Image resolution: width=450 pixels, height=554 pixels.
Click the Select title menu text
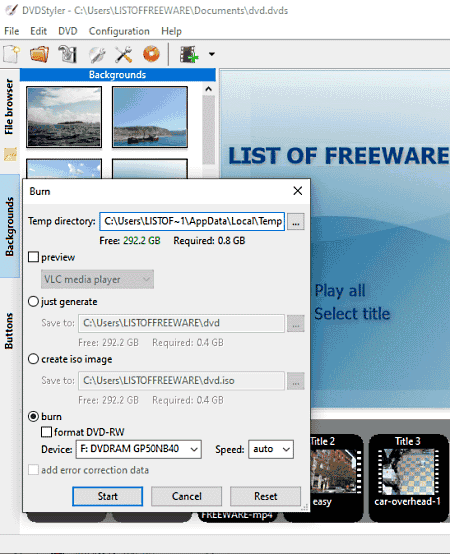click(x=352, y=314)
